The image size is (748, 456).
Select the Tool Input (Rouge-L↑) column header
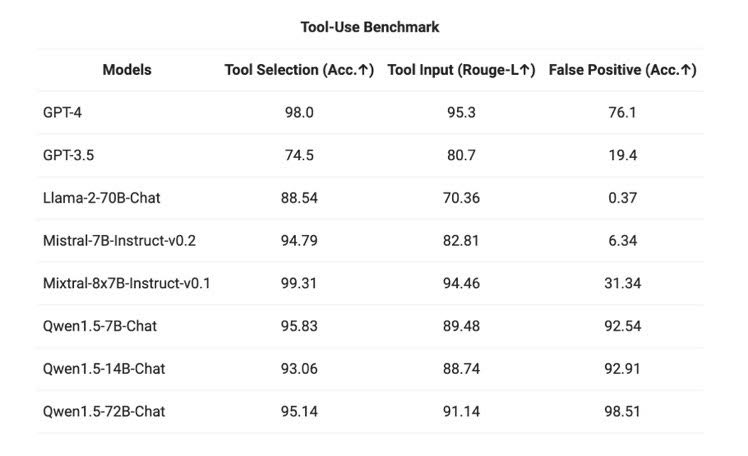461,70
